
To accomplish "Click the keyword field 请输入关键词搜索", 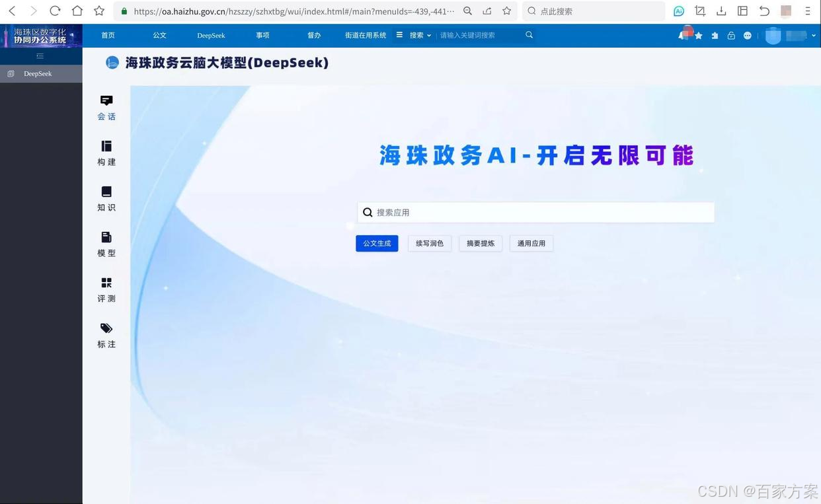I will pyautogui.click(x=479, y=35).
